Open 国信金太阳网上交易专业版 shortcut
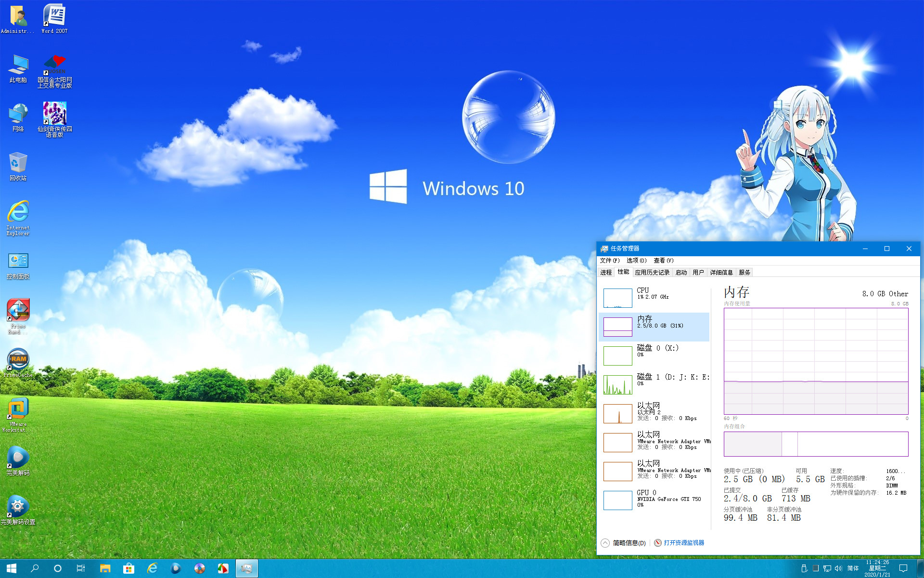 [x=55, y=71]
